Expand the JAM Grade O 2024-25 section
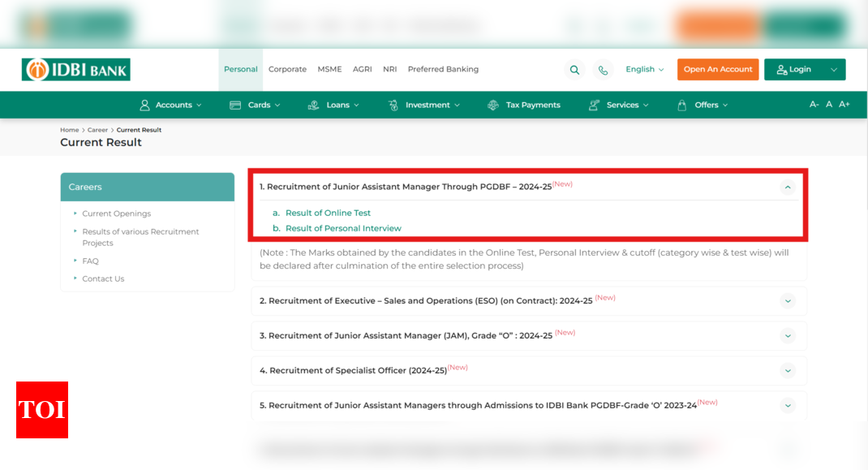868x470 pixels. [788, 336]
